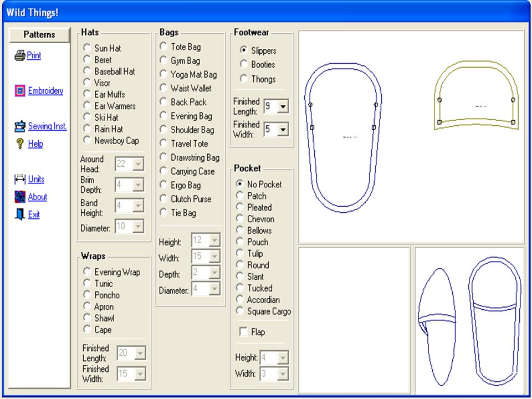
Task: Open the Footwear Finished Length dropdown
Action: pos(283,106)
